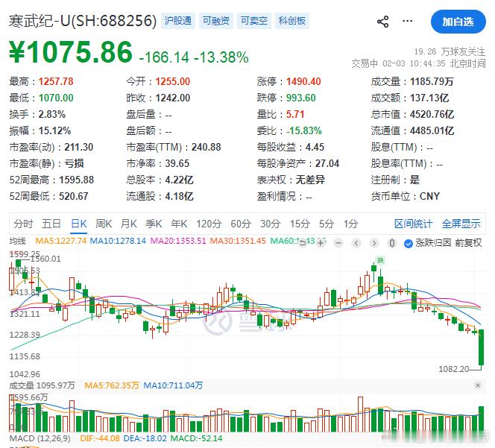Select the 年K chart tab
Viewport: 495px width, 448px height.
click(x=179, y=224)
